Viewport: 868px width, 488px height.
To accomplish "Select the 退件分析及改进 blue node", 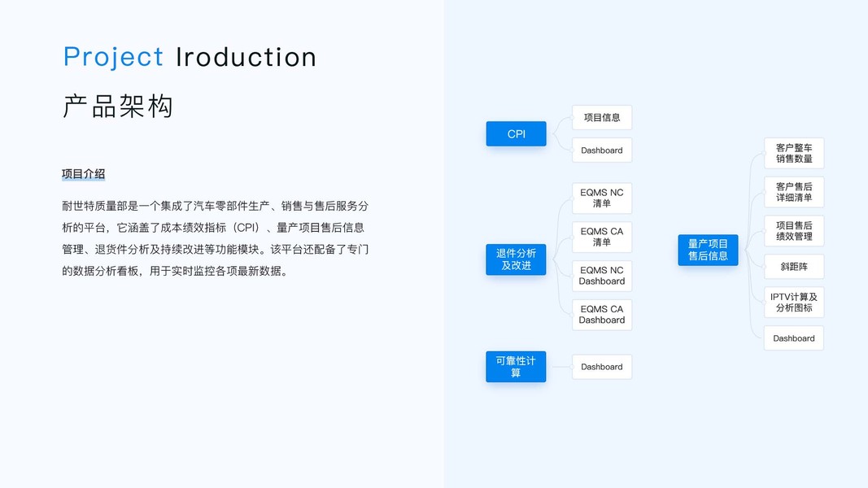I will coord(516,259).
